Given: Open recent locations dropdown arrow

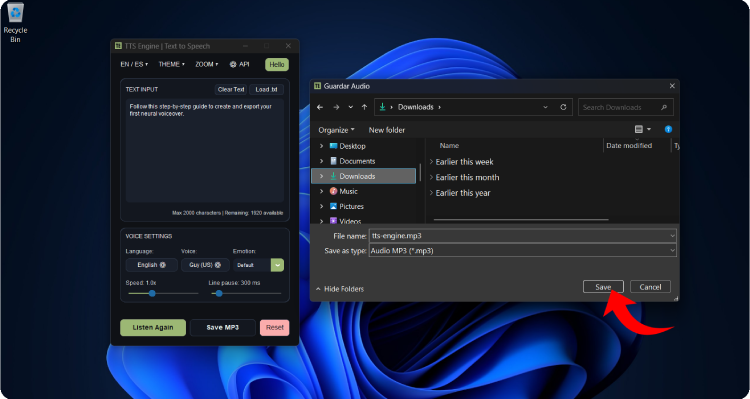Looking at the screenshot, I should (351, 107).
